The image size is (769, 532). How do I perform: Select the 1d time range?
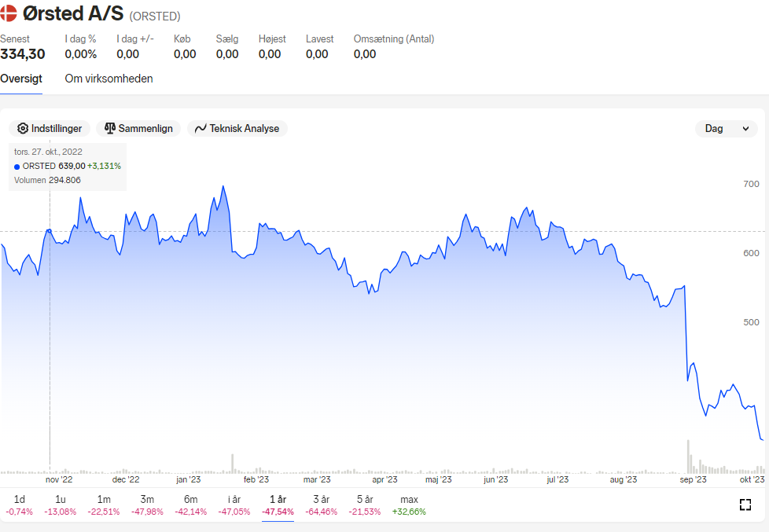pos(19,505)
